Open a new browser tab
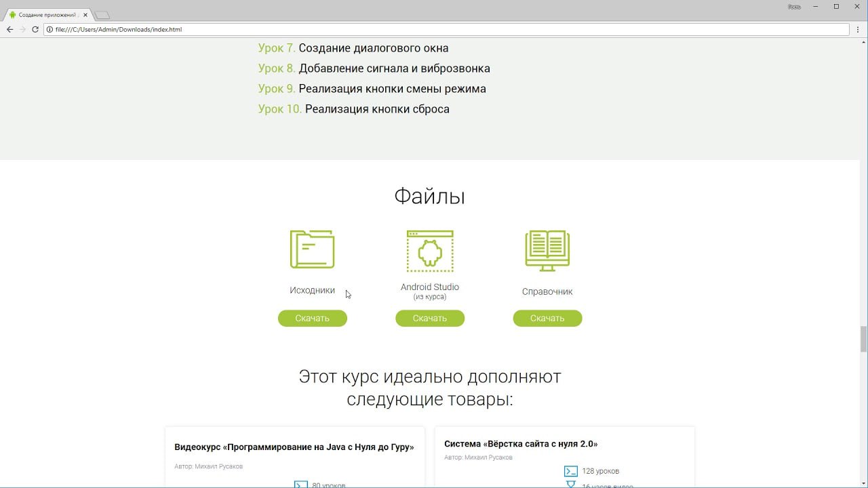Image resolution: width=868 pixels, height=488 pixels. click(102, 15)
